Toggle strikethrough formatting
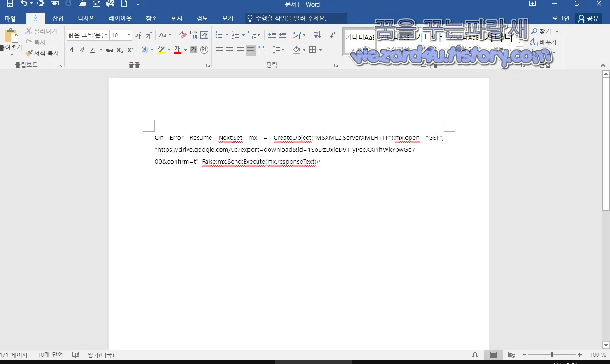Screen dimensions: 610x364 click(x=109, y=50)
